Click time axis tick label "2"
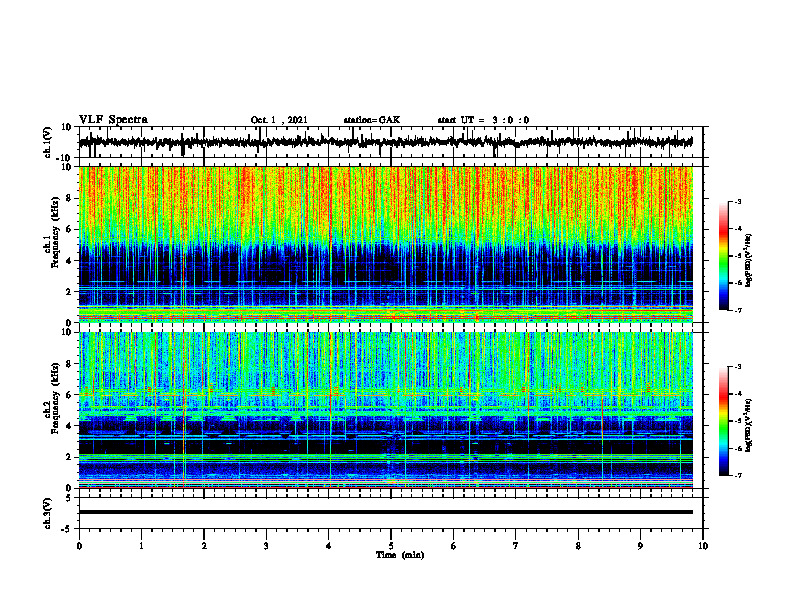 (x=204, y=546)
